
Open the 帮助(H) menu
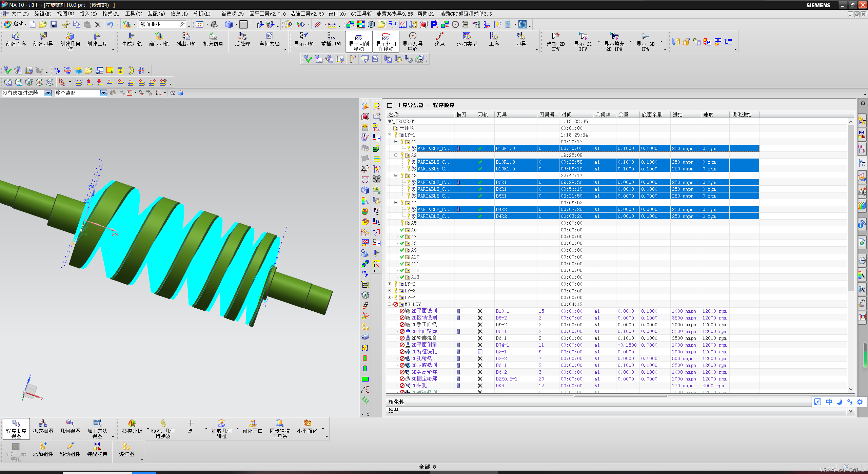tap(426, 14)
